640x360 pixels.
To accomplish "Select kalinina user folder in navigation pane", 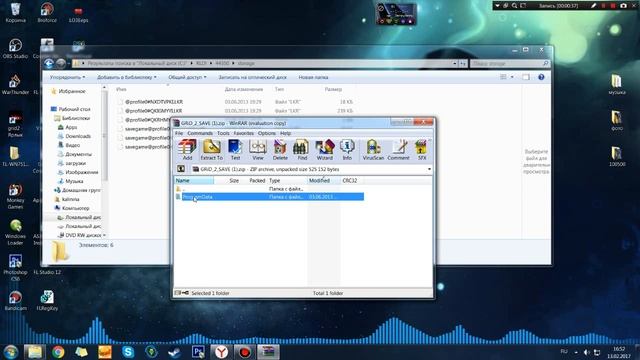I will pos(70,199).
